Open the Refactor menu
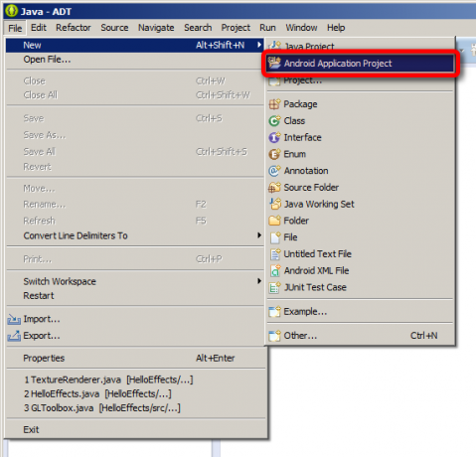Screen dimensions: 476x457 tap(74, 28)
